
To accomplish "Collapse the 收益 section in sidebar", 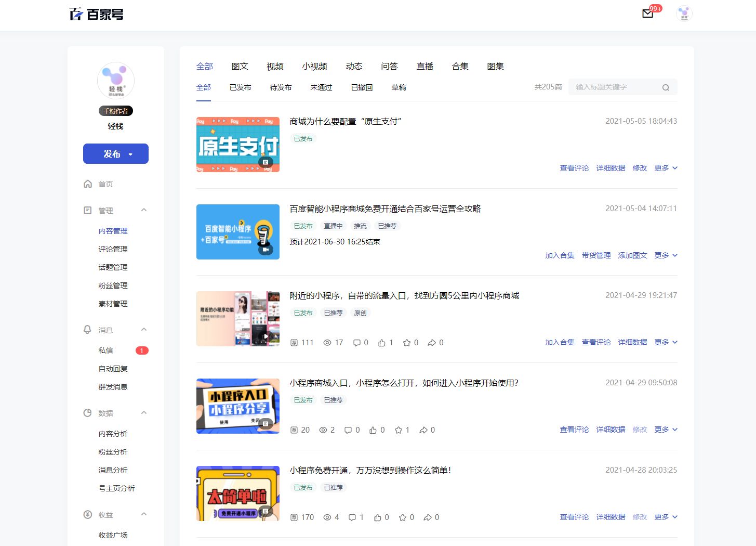I will click(144, 514).
